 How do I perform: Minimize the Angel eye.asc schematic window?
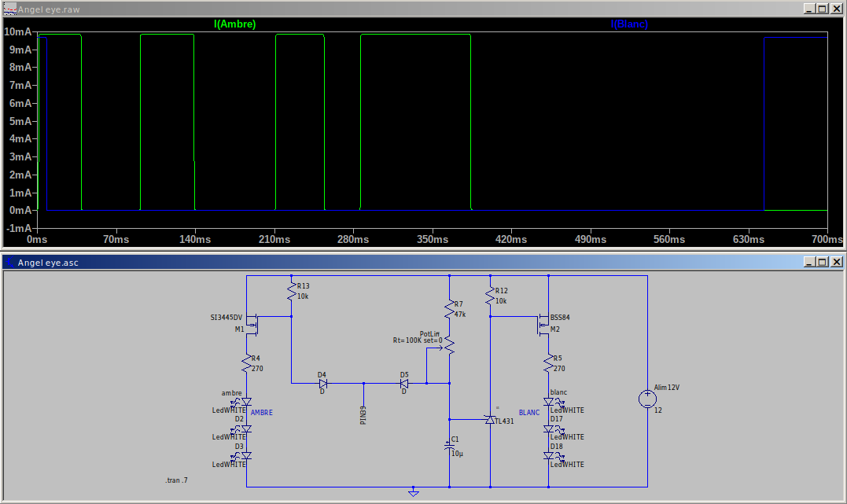(x=808, y=262)
